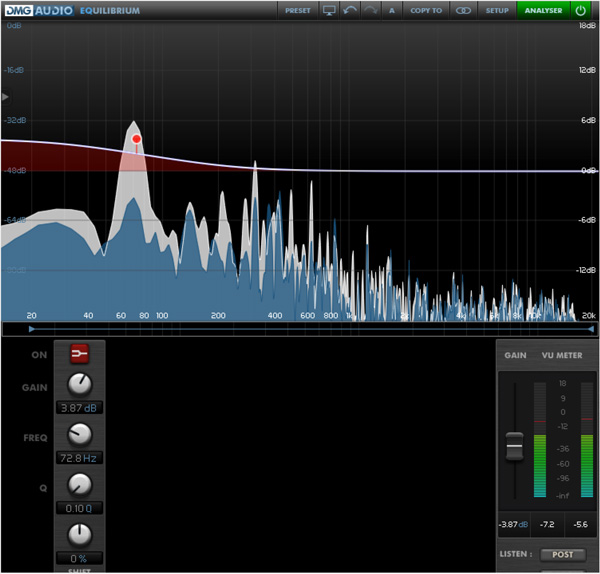Image resolution: width=600 pixels, height=574 pixels.
Task: Click the undo arrow in the toolbar
Action: point(349,10)
